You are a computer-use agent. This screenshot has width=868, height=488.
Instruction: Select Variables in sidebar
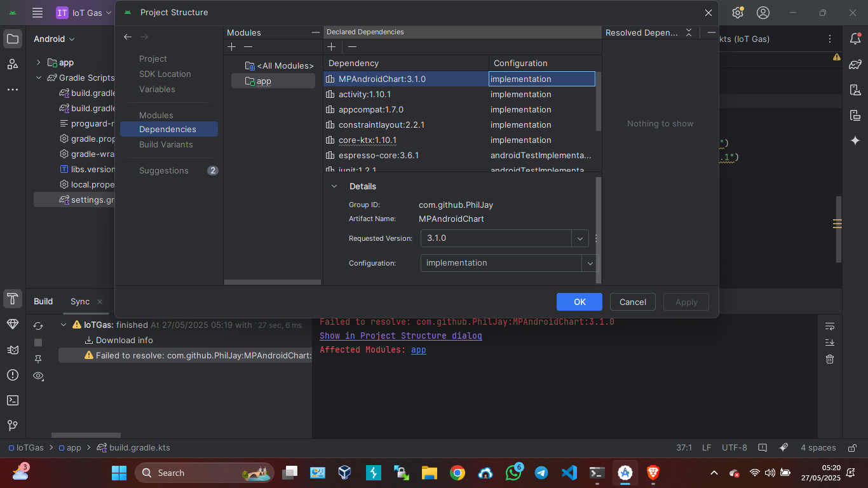[x=157, y=89]
